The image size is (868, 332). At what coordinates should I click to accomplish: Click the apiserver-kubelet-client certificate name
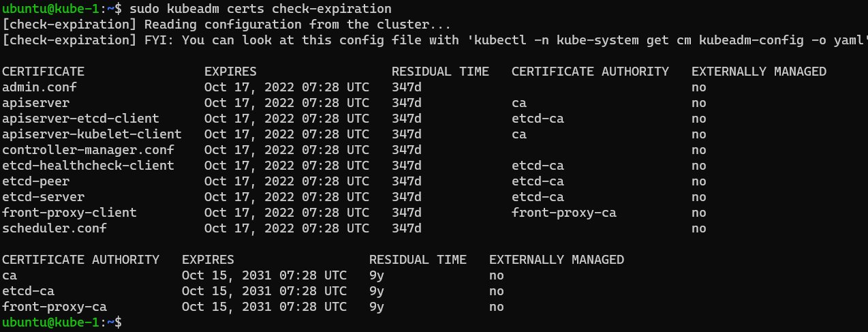tap(92, 134)
